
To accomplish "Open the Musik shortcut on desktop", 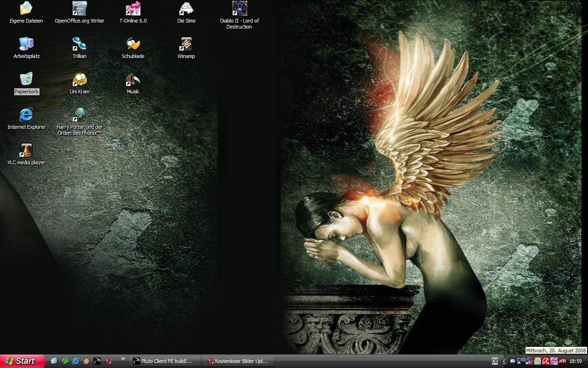I will pyautogui.click(x=133, y=80).
